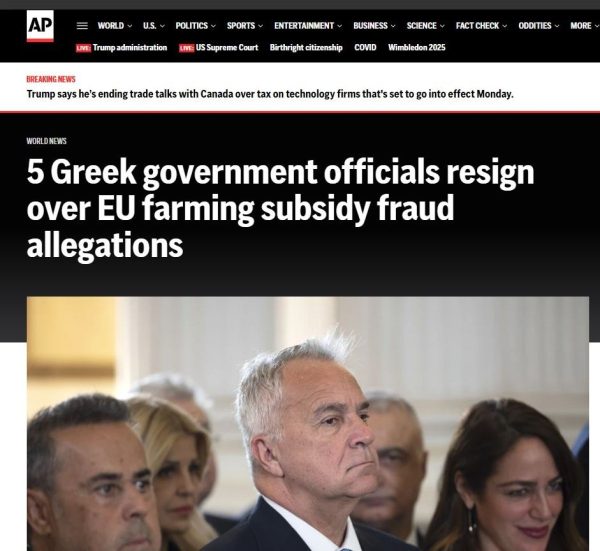Expand the World dropdown menu

(x=114, y=26)
